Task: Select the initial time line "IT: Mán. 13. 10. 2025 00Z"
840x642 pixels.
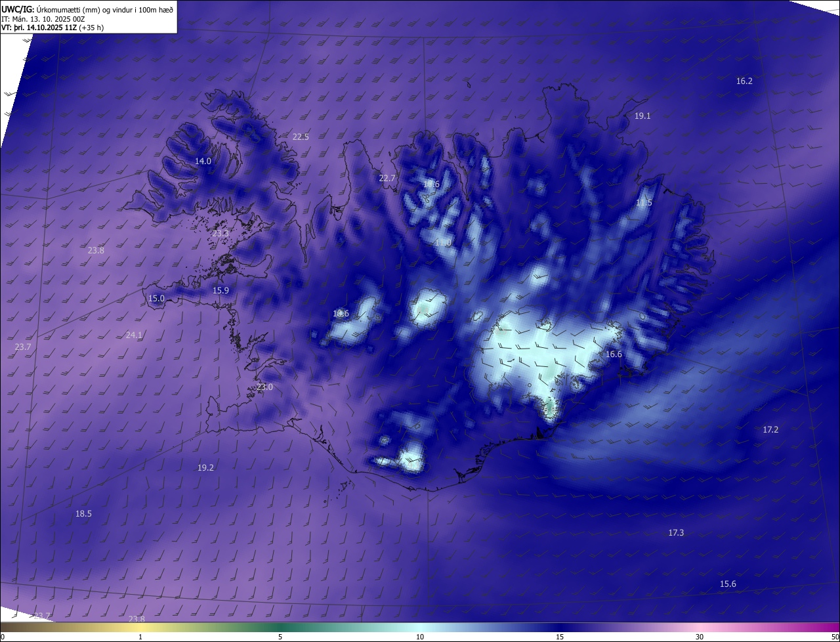Action: click(43, 18)
